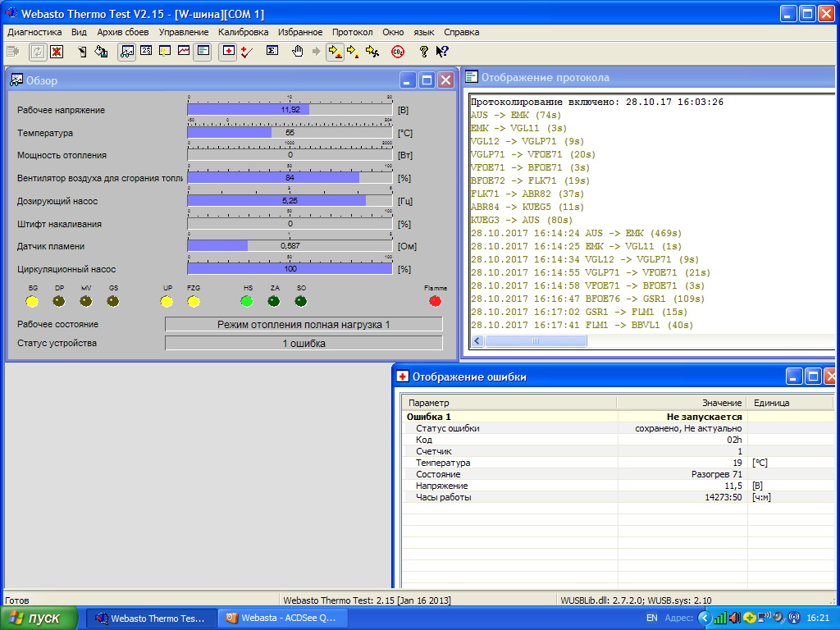Click the Единица column header

click(x=790, y=403)
